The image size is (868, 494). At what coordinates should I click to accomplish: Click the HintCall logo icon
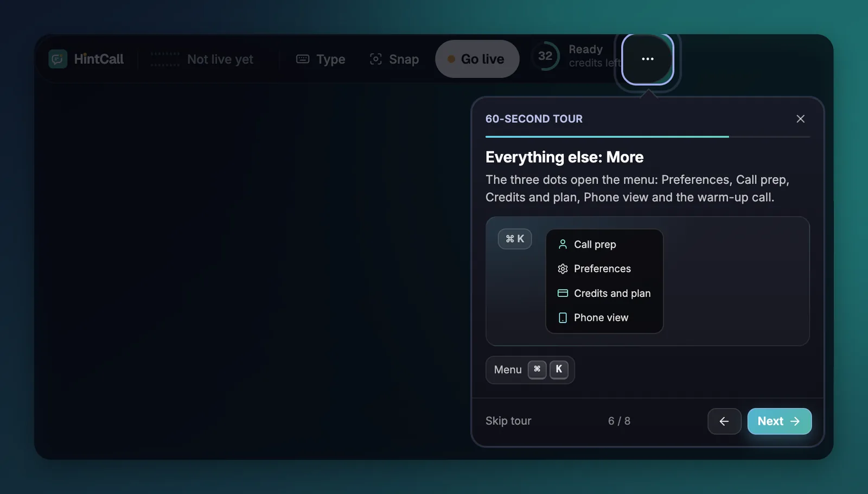pyautogui.click(x=58, y=59)
